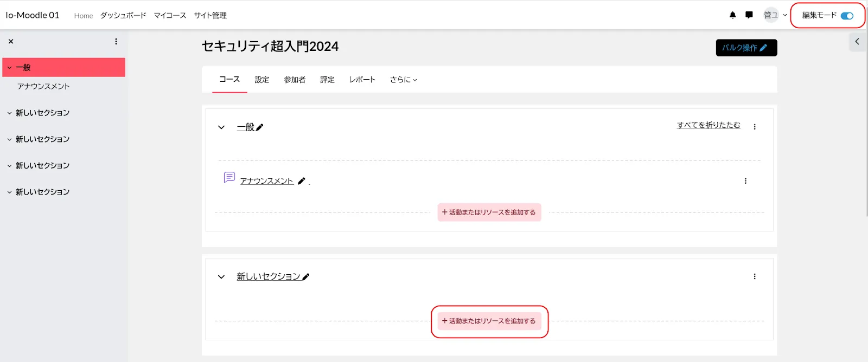Screen dimensions: 868x362
Task: Edit the アナウンスメント activity title
Action: 302,181
